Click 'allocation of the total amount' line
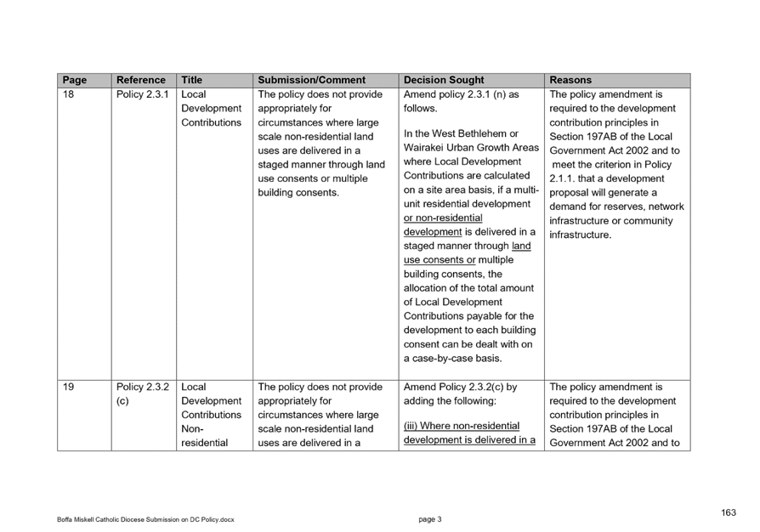Image resolution: width=760 pixels, height=532 pixels. pos(468,288)
